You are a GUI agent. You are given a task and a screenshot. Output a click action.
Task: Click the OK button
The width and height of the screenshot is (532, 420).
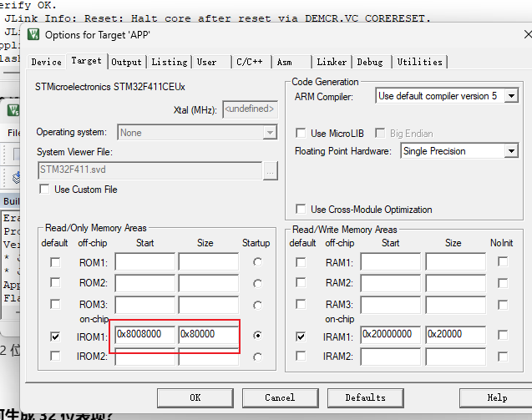(195, 398)
